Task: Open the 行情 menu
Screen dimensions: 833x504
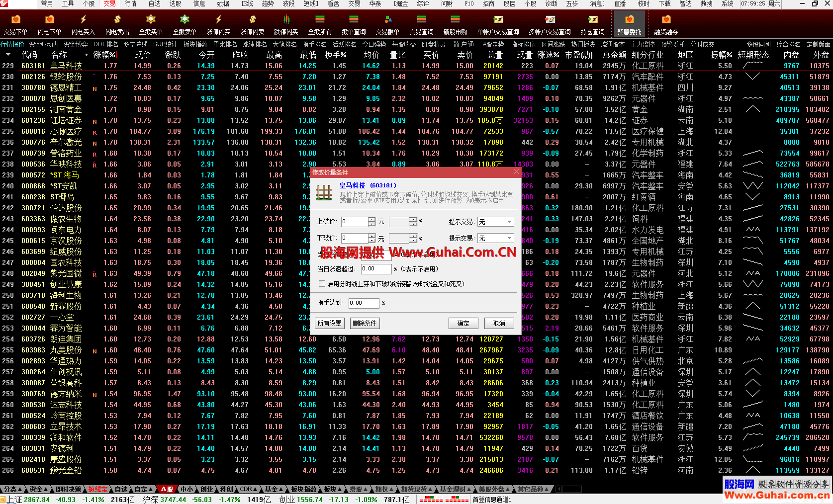Action: click(x=131, y=3)
